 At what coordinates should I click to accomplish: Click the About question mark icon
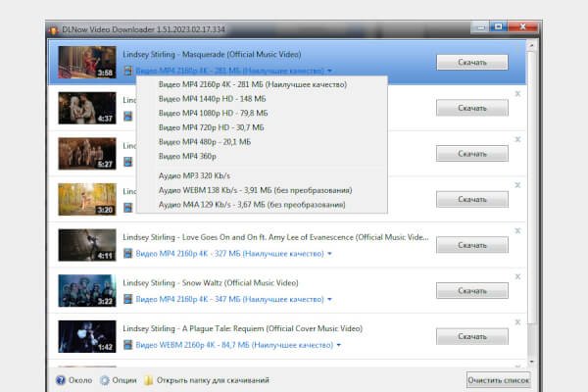pyautogui.click(x=61, y=380)
